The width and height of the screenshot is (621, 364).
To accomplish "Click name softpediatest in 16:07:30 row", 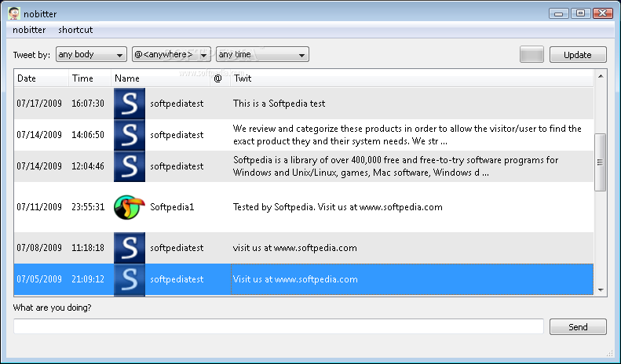I will 177,104.
